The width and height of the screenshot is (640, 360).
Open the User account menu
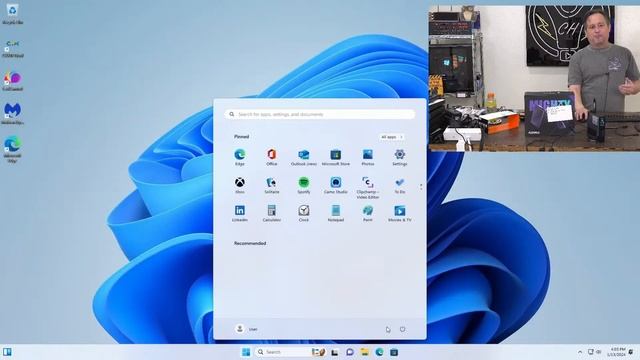pyautogui.click(x=247, y=329)
